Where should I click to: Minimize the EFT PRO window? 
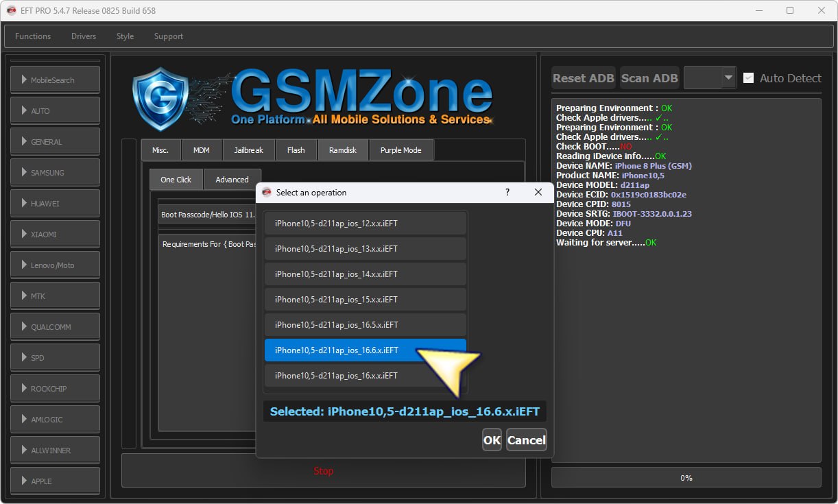click(758, 10)
